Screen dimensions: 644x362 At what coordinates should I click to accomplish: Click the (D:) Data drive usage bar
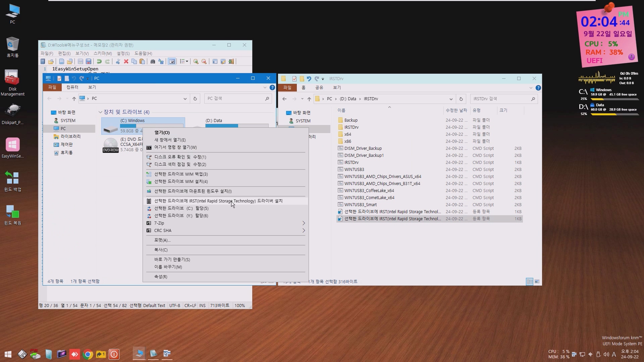click(237, 126)
